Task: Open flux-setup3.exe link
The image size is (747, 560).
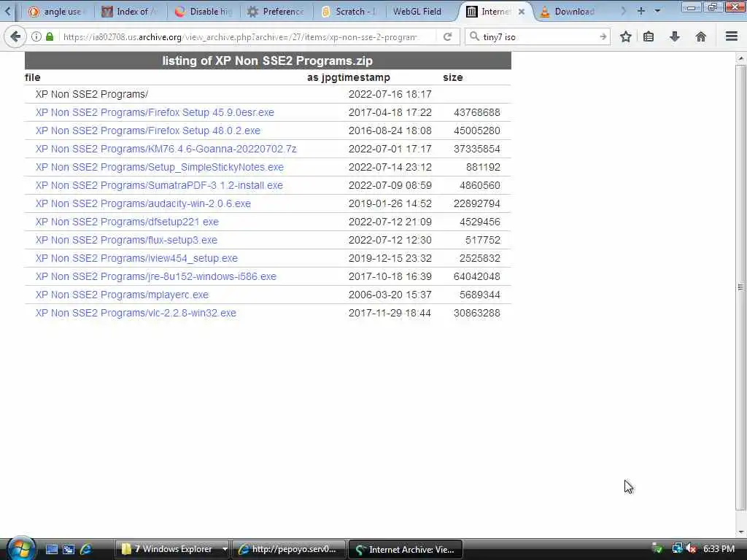Action: [126, 240]
